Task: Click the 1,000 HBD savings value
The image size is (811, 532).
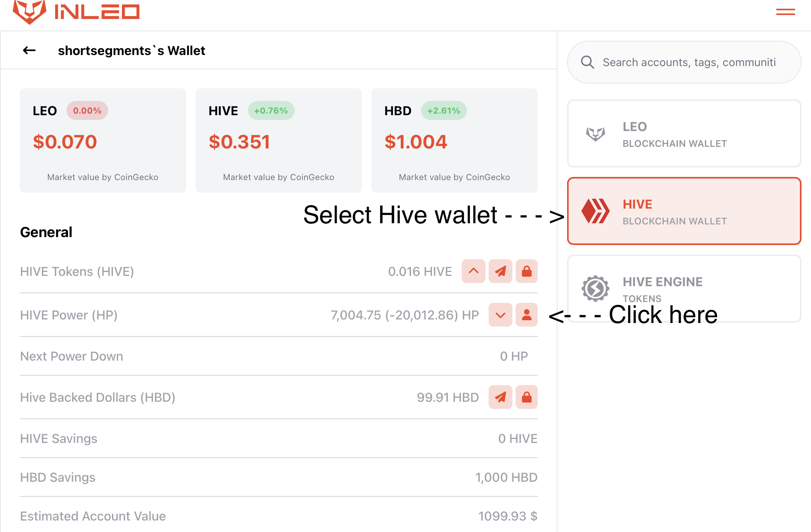Action: 506,477
